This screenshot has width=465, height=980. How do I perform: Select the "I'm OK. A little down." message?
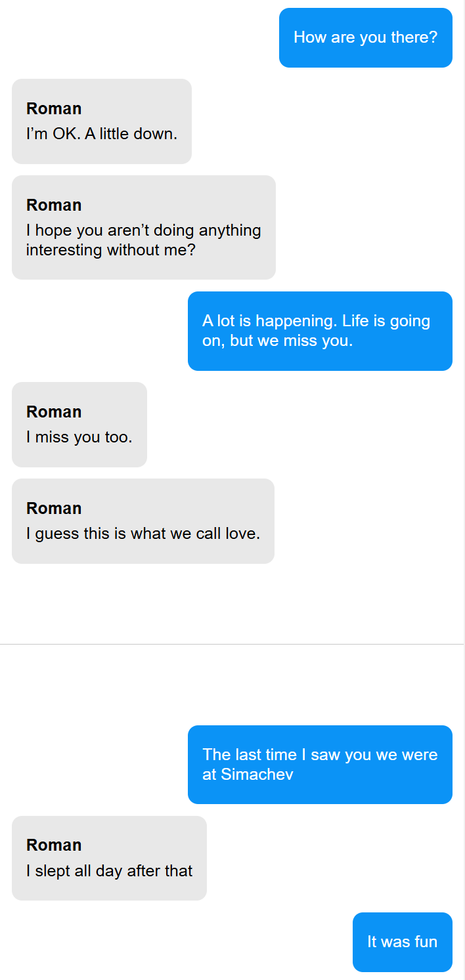tap(102, 135)
